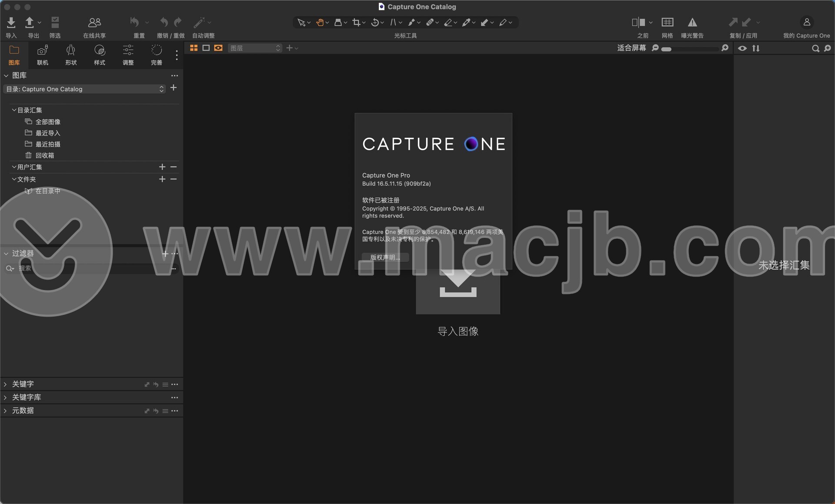This screenshot has height=504, width=835.
Task: Expand the Keyword Library (关键字库) panel
Action: tap(5, 397)
